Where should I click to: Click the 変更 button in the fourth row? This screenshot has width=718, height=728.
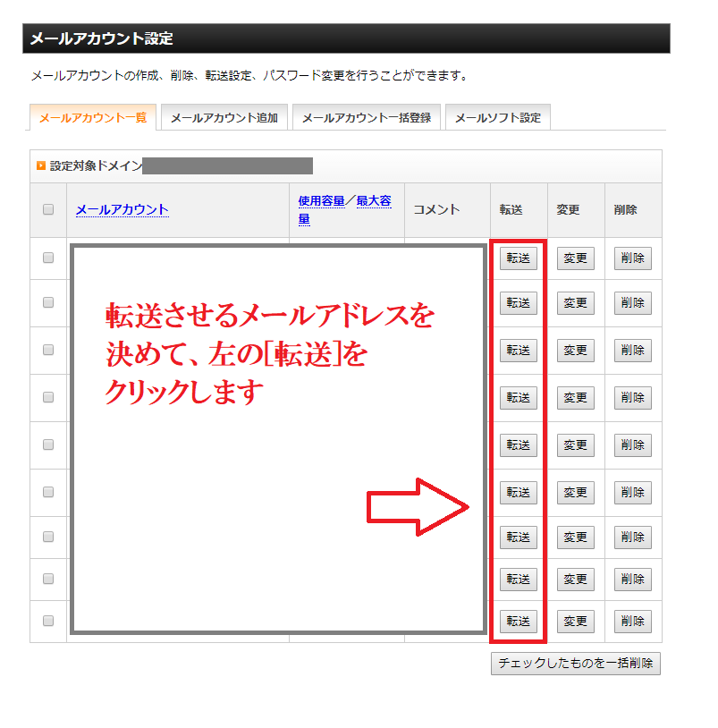pos(576,397)
